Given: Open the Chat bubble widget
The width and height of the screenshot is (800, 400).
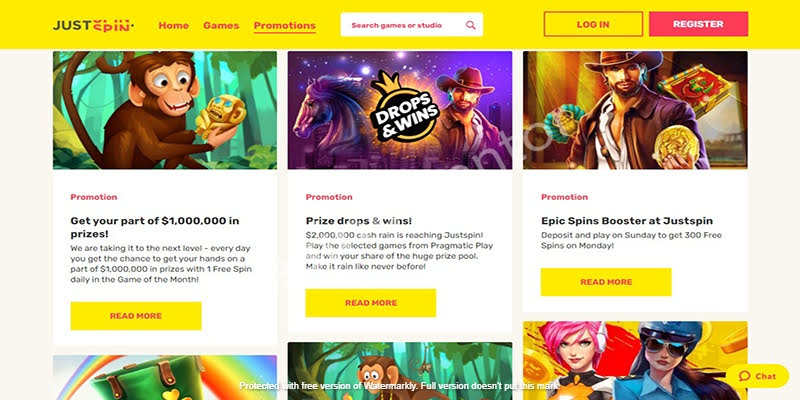Looking at the screenshot, I should coord(757,376).
